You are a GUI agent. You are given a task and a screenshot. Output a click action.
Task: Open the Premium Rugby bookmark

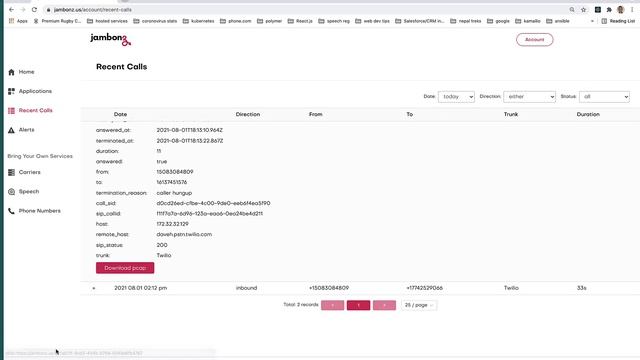click(x=57, y=21)
